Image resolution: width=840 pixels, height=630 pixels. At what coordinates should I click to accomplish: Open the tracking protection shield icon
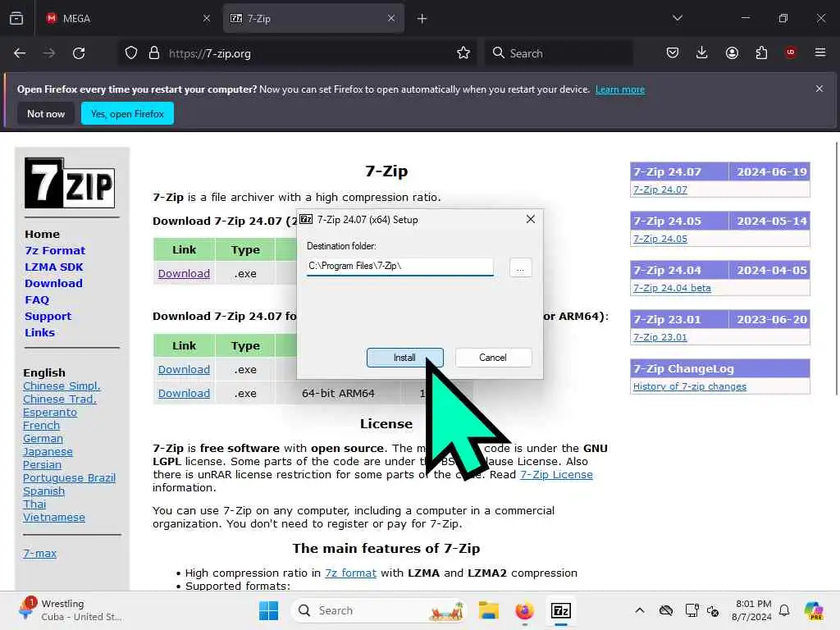pyautogui.click(x=131, y=53)
